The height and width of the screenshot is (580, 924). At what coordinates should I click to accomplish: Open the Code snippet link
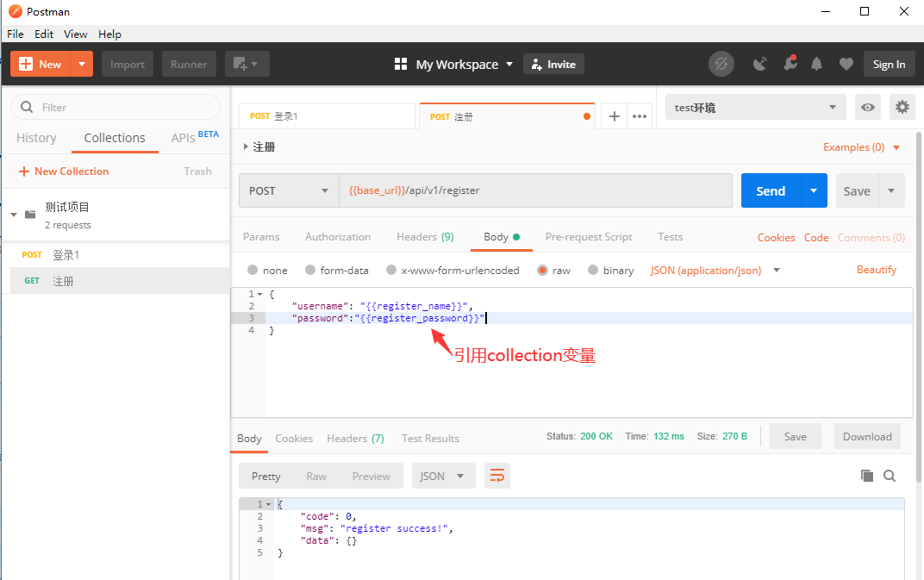coord(816,237)
